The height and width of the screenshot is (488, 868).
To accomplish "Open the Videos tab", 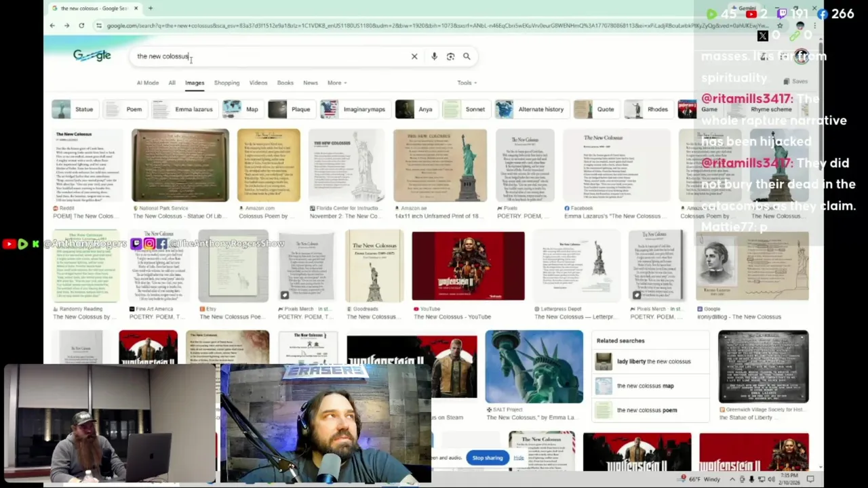I will pyautogui.click(x=258, y=83).
